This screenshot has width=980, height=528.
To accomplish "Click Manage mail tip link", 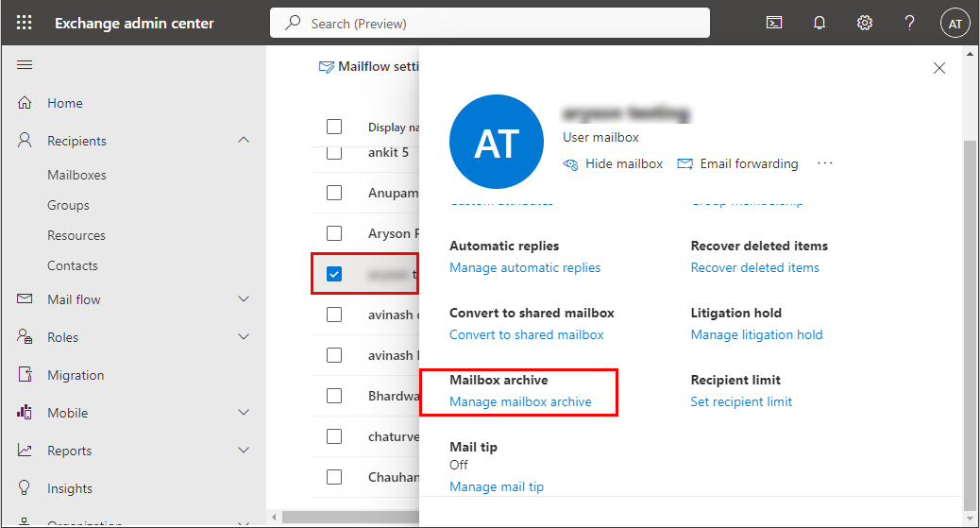I will pyautogui.click(x=497, y=486).
